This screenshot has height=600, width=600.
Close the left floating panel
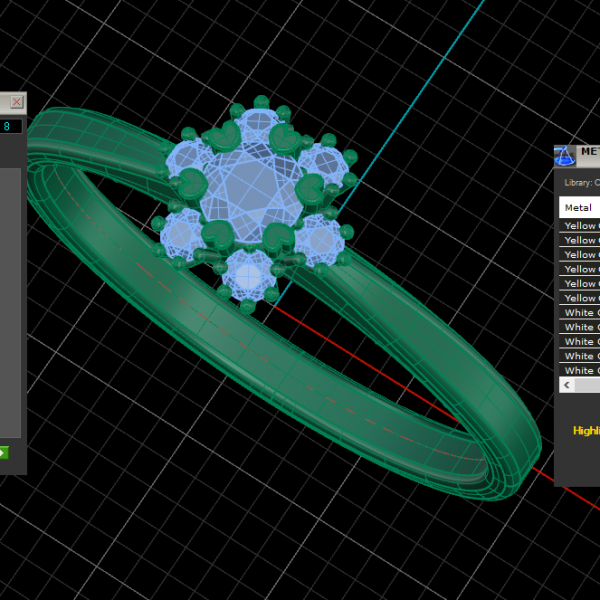pyautogui.click(x=17, y=102)
